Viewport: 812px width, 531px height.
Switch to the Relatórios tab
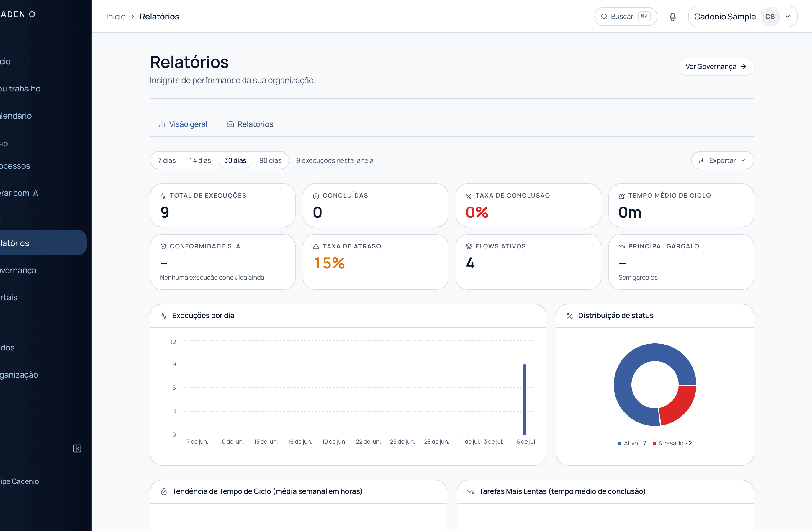pyautogui.click(x=250, y=124)
